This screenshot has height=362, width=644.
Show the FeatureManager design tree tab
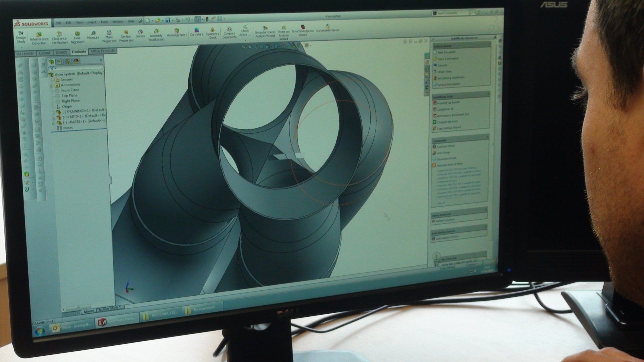pos(51,62)
